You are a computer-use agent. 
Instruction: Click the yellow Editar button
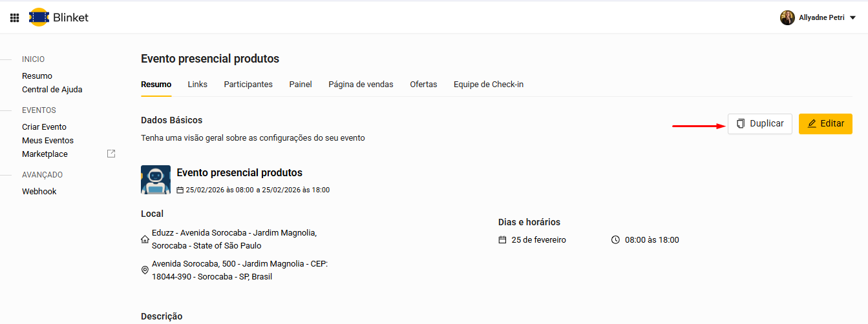(825, 124)
